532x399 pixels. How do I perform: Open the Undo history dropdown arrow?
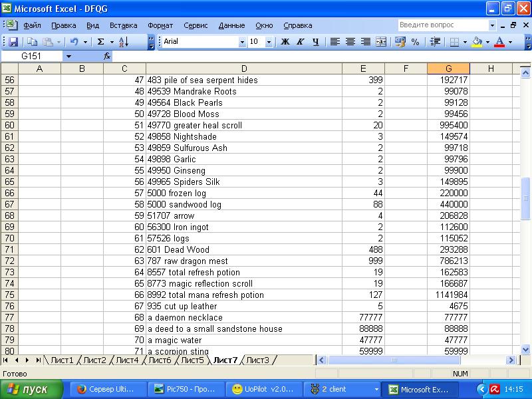pyautogui.click(x=85, y=42)
